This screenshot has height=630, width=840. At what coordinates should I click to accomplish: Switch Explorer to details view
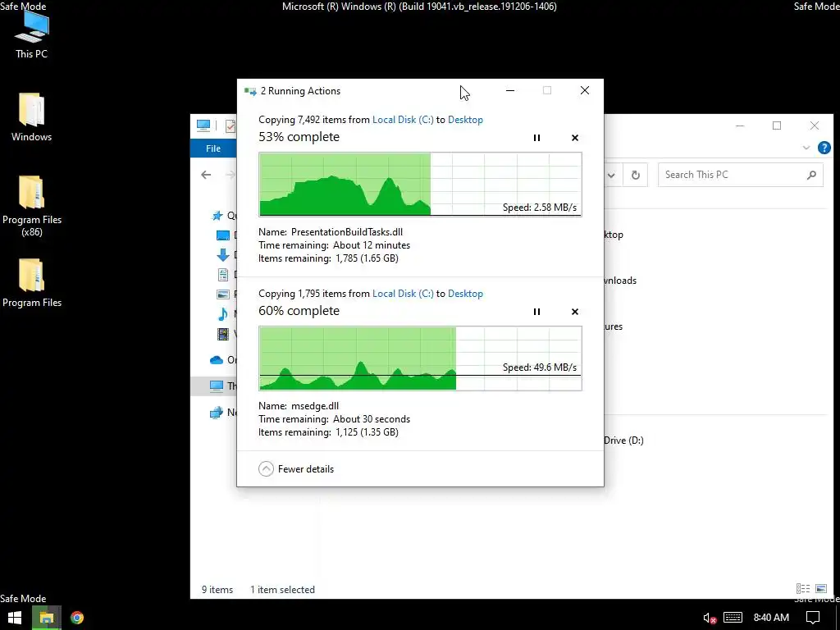point(803,589)
